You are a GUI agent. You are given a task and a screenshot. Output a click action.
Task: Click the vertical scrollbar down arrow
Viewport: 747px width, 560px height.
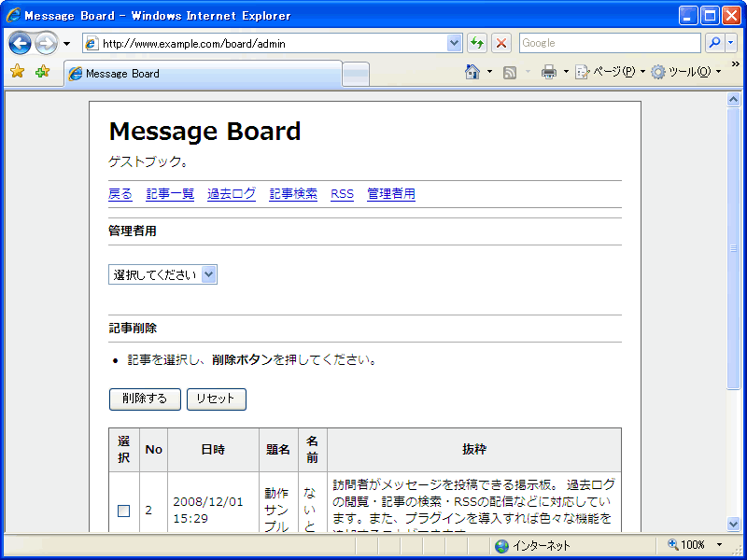coord(733,524)
